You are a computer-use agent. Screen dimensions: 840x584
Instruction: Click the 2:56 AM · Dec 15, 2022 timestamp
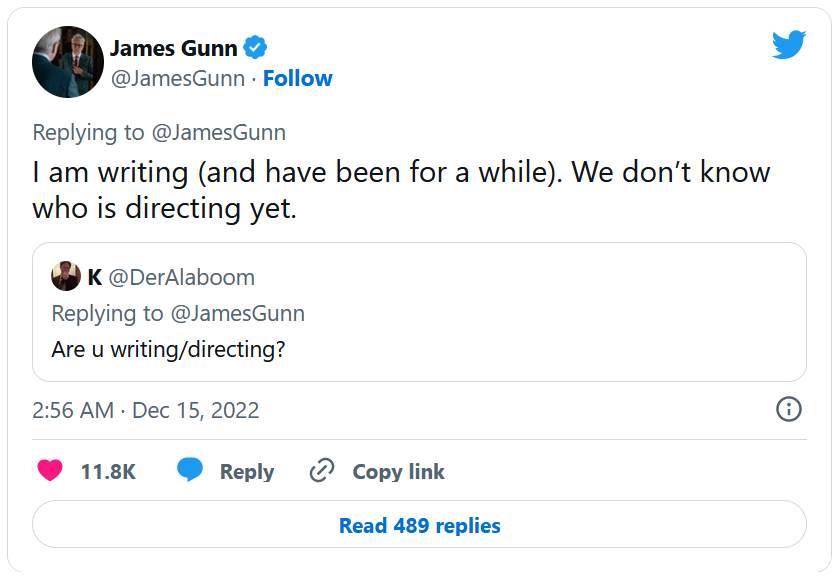click(146, 410)
